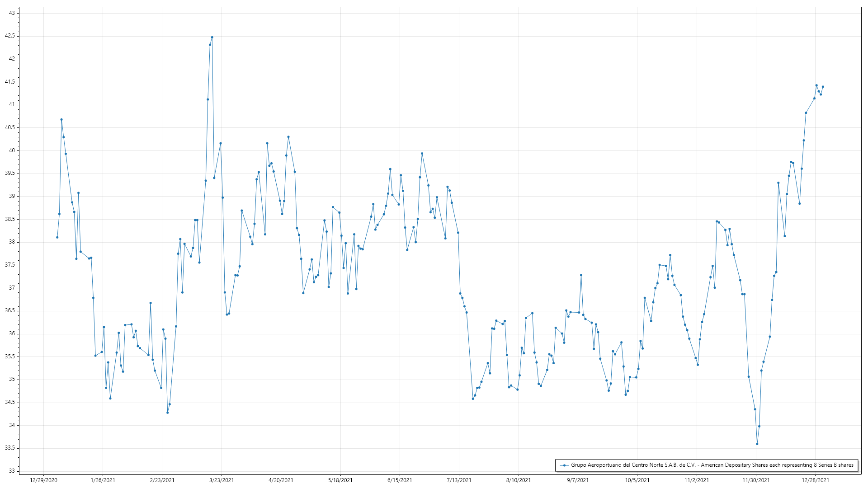Image resolution: width=868 pixels, height=488 pixels.
Task: Click the last data point of the series
Action: pos(823,87)
